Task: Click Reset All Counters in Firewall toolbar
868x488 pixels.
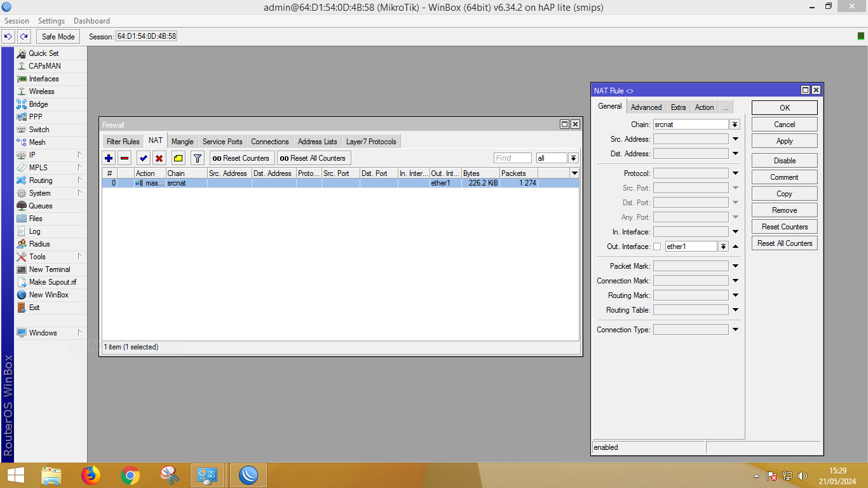Action: pyautogui.click(x=314, y=158)
